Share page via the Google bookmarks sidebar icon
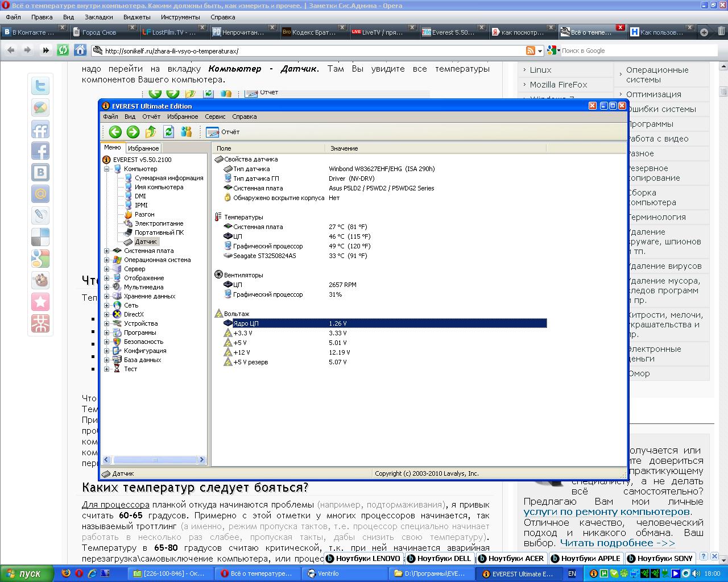 point(40,259)
